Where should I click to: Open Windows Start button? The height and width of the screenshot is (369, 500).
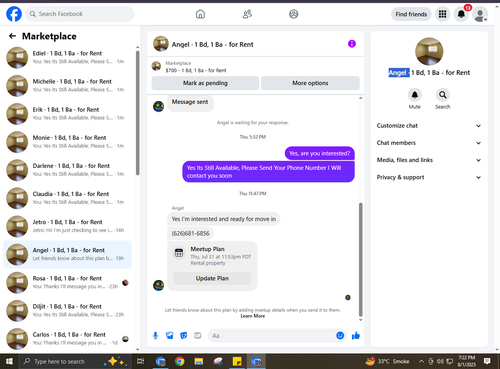pos(9,361)
